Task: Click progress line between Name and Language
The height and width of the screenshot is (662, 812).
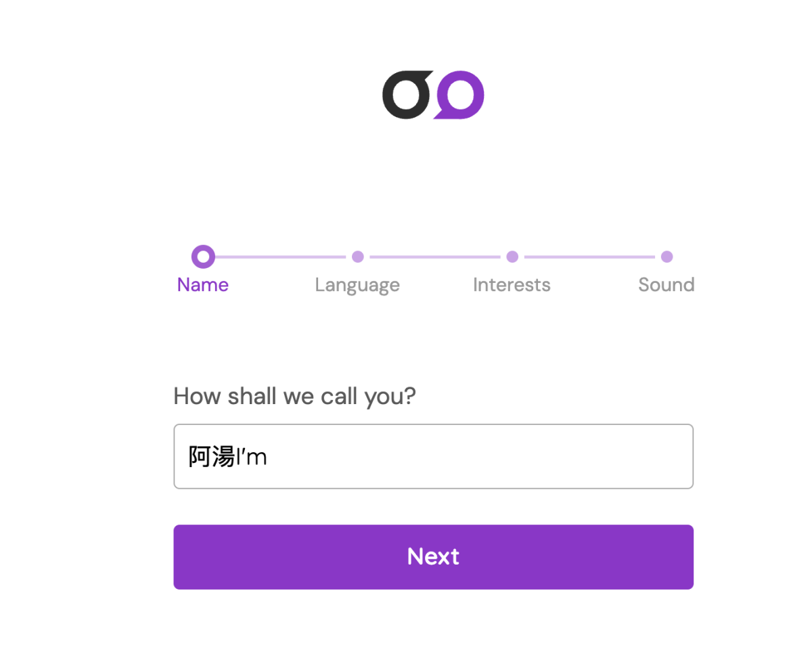Action: (280, 257)
